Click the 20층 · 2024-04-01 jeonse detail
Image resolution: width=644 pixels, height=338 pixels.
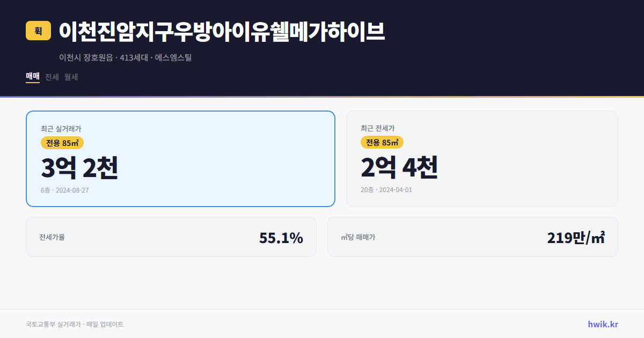pyautogui.click(x=386, y=190)
